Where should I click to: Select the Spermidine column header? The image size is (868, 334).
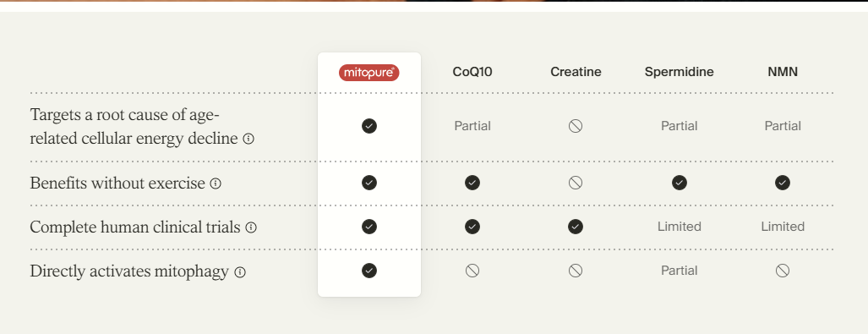680,72
